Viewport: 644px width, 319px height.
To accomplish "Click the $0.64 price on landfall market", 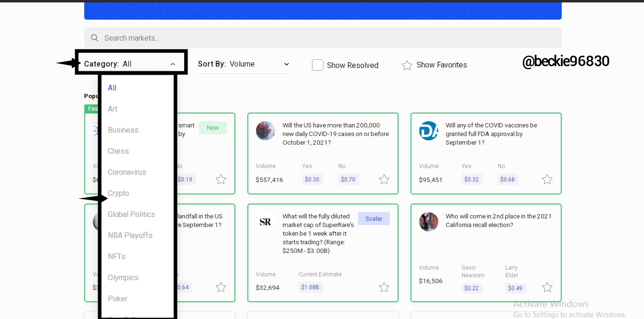I will tap(183, 287).
